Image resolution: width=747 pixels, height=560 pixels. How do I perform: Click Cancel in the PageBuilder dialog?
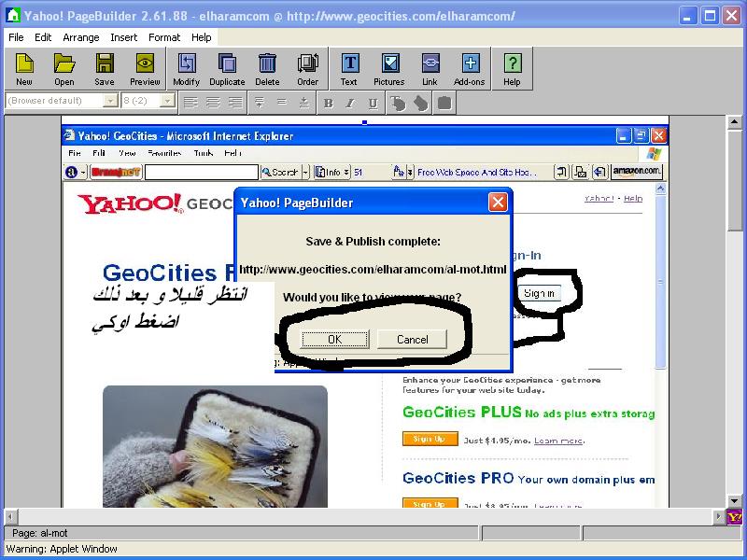coord(412,339)
